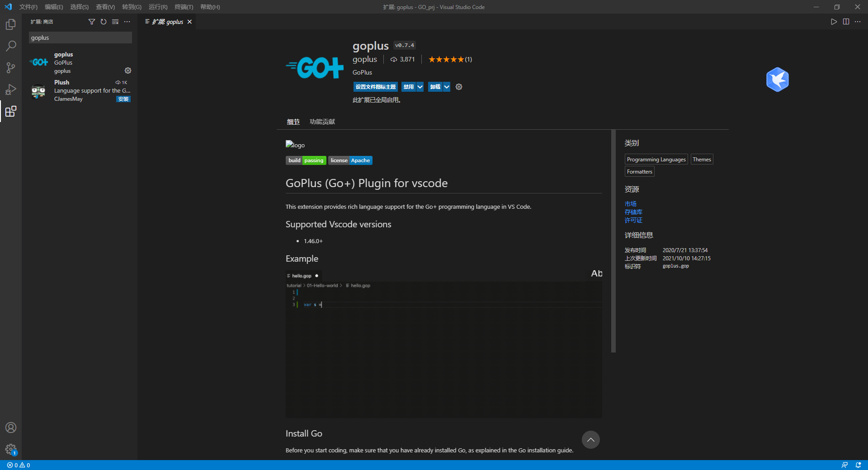Click the run triangle in editor toolbar

tap(834, 22)
